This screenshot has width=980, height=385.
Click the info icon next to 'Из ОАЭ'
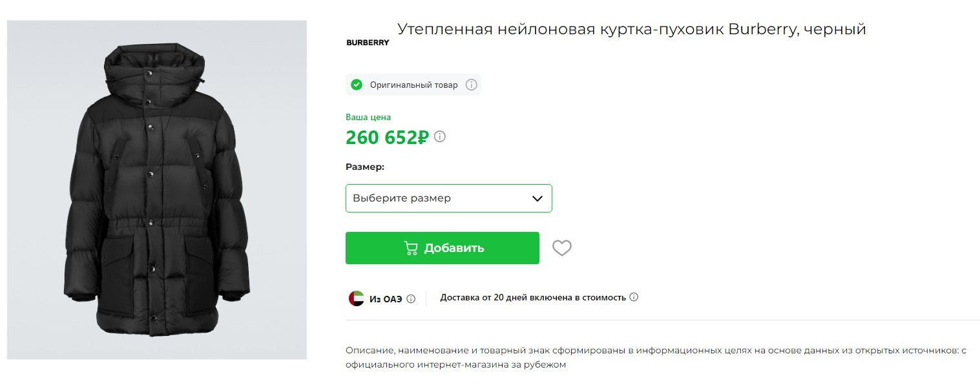point(411,298)
